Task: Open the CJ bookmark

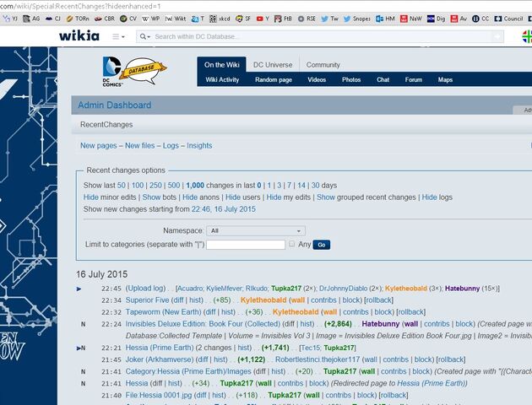Action: pos(53,19)
